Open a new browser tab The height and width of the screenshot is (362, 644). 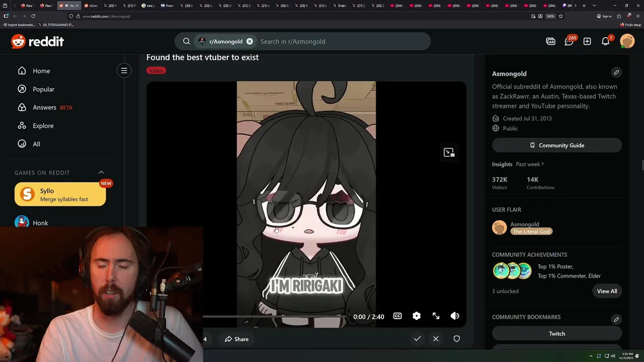(x=584, y=6)
